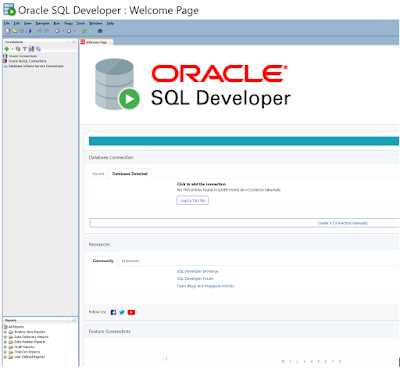Click the Filter funnel icon in Connections panel
This screenshot has width=400, height=370.
coord(24,49)
